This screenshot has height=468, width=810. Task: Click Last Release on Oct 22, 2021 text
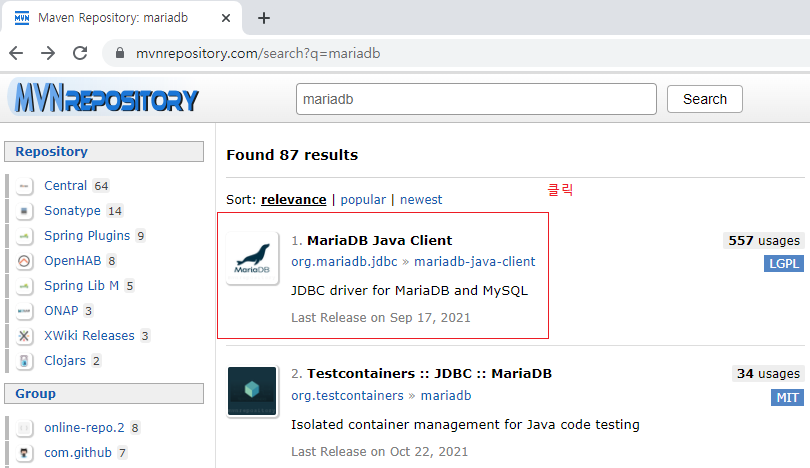(379, 451)
